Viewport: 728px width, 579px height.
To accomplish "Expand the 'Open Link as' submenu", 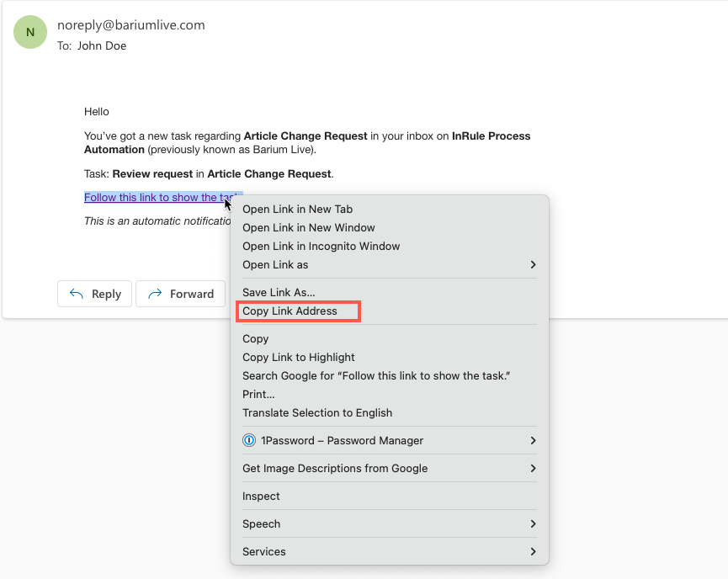I will point(274,264).
